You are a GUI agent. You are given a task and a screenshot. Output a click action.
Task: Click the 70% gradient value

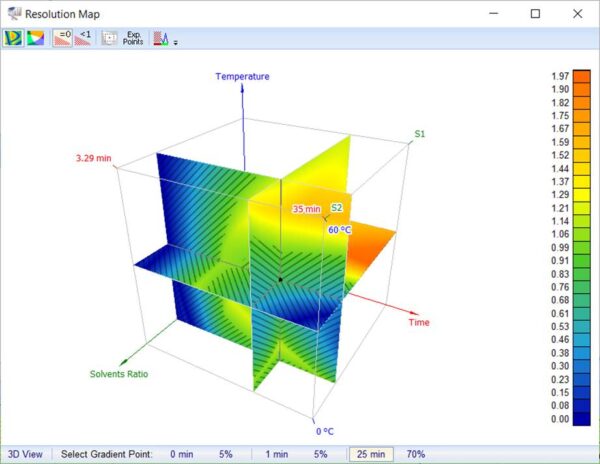point(416,454)
